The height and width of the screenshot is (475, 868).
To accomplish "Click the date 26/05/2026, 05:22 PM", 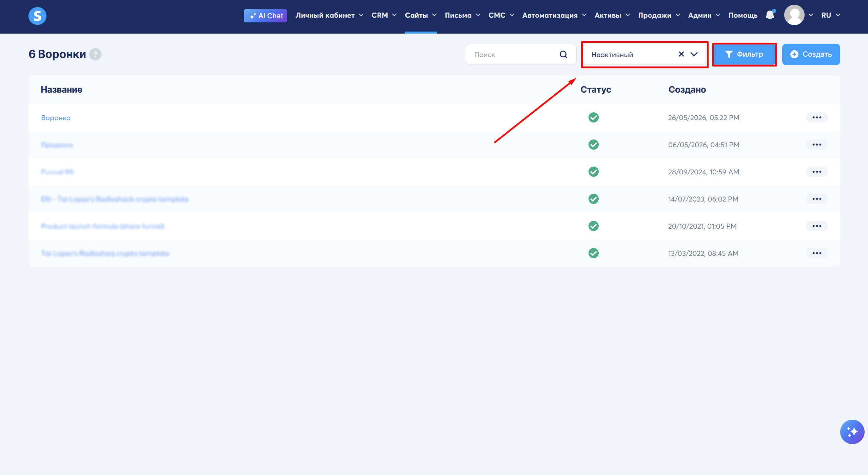I will click(703, 118).
